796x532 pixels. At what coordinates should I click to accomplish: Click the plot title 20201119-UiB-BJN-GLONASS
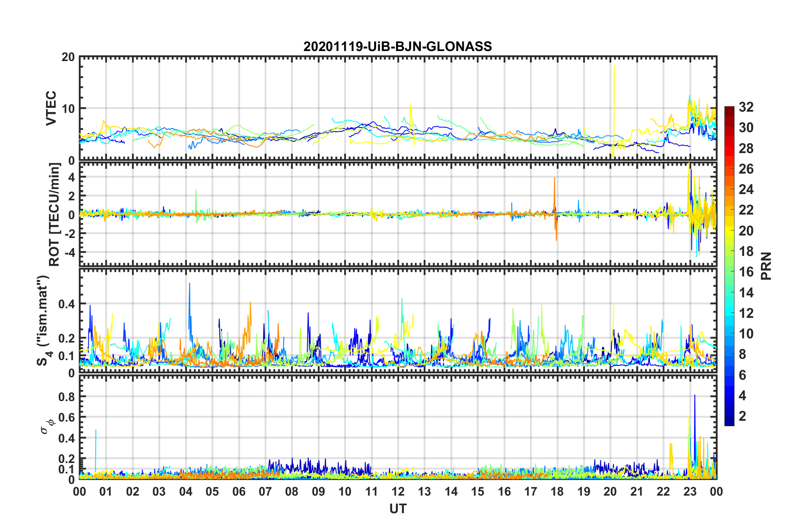(398, 46)
